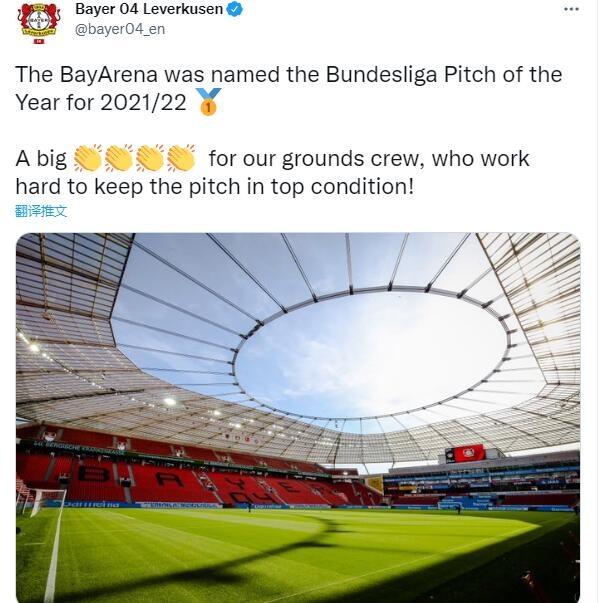The height and width of the screenshot is (603, 606).
Task: Click the blue verified badge
Action: click(x=234, y=9)
